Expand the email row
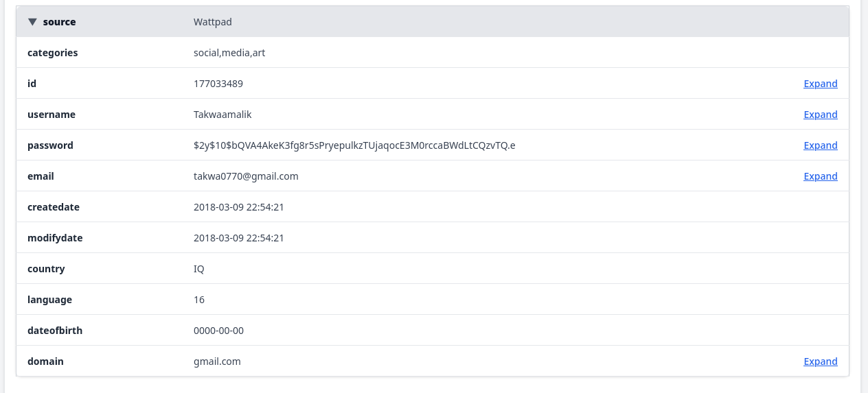 [x=821, y=176]
